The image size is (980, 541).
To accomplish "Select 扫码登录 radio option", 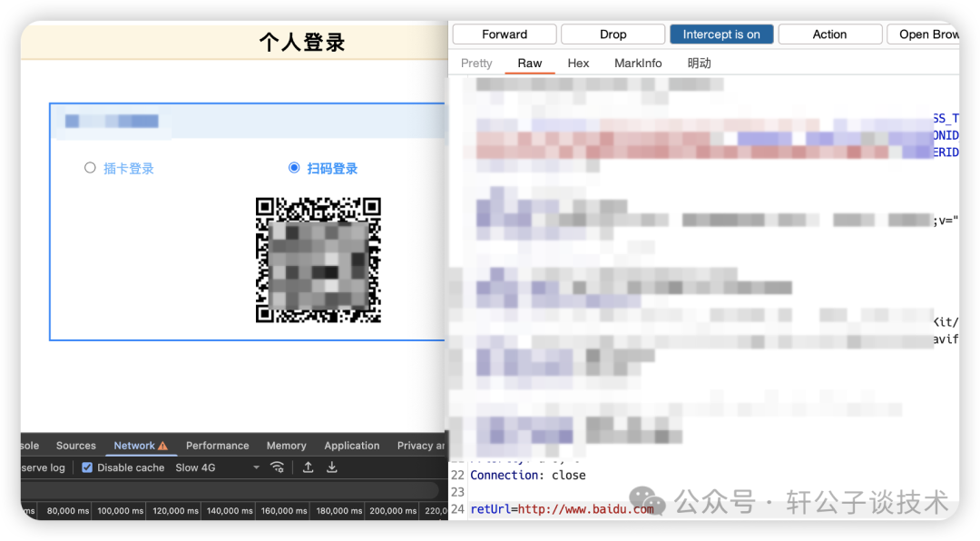I will [x=294, y=168].
